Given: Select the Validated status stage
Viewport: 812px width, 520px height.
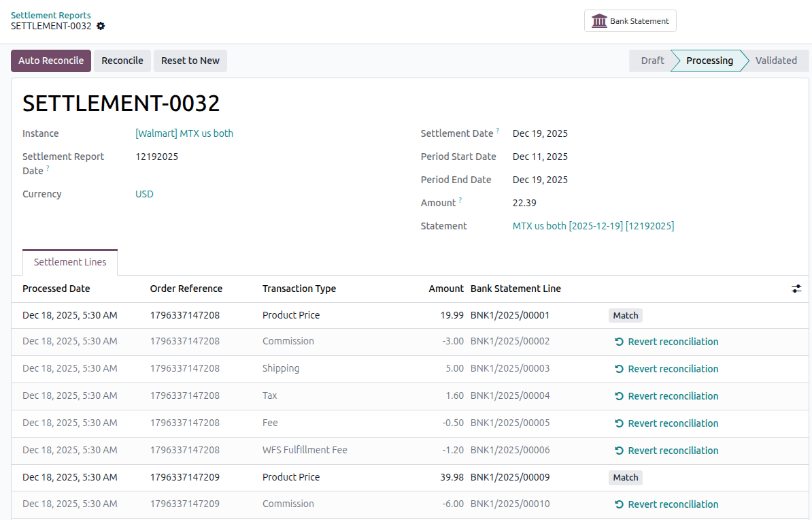Looking at the screenshot, I should 776,61.
